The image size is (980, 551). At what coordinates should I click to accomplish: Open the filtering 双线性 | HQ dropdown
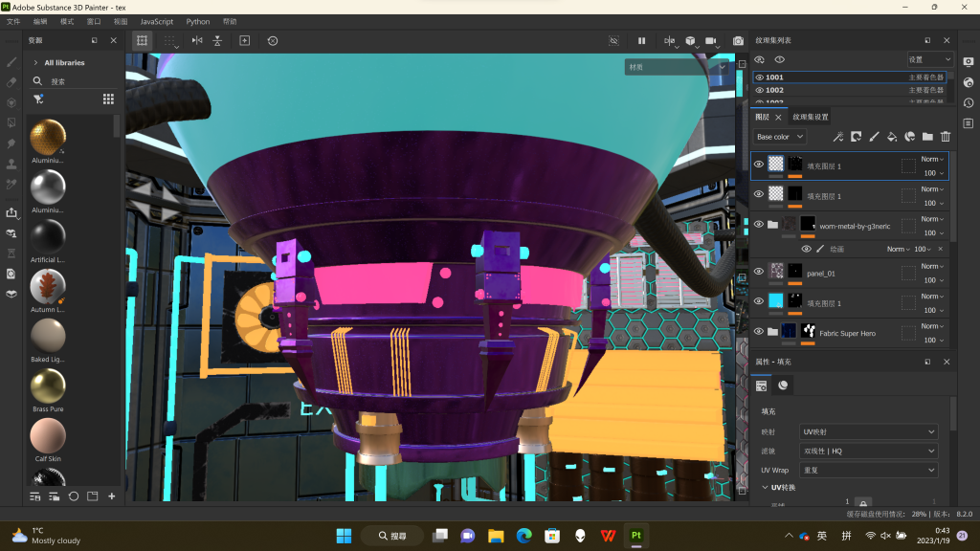click(x=868, y=452)
